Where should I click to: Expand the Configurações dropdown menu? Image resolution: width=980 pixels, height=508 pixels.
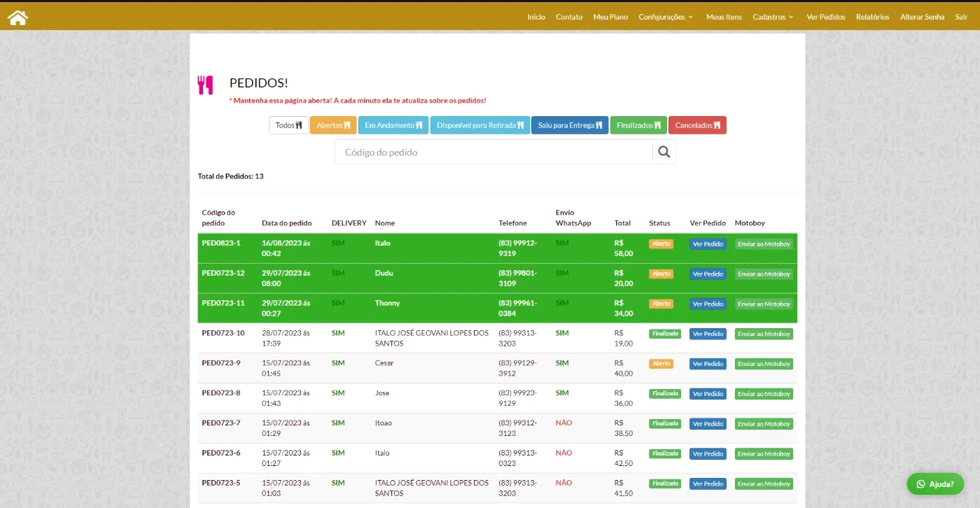(x=666, y=17)
